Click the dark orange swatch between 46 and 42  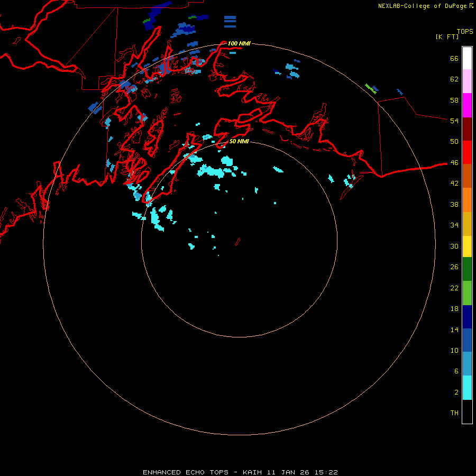point(467,176)
